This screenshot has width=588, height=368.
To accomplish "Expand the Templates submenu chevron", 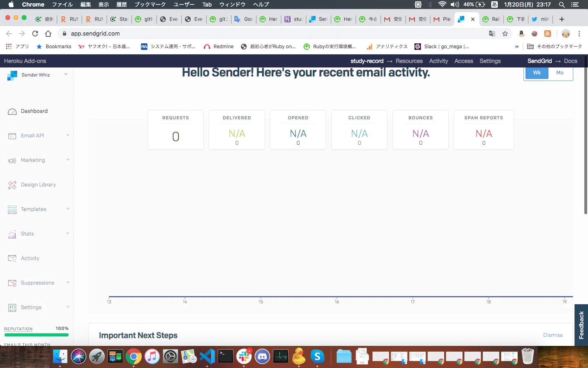I will click(68, 209).
